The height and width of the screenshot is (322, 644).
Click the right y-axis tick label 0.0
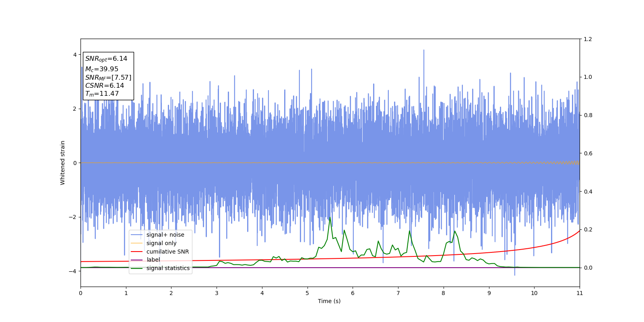tap(588, 268)
